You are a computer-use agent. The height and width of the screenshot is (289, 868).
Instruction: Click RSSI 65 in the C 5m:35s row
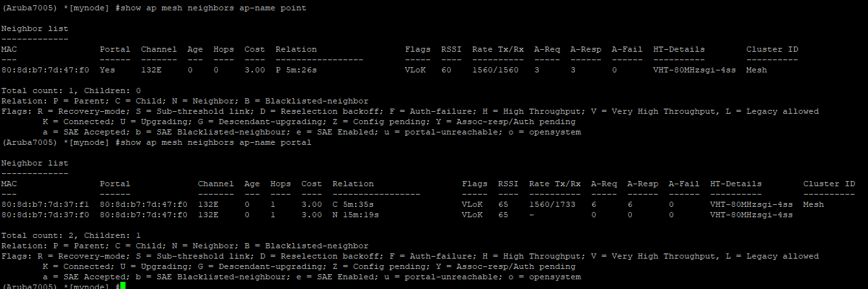coord(503,204)
